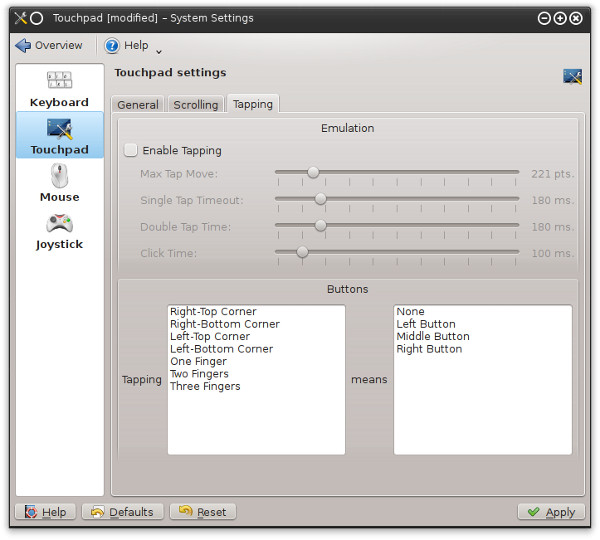Screen dimensions: 600x540
Task: Enable Tapping checkbox
Action: coord(131,150)
